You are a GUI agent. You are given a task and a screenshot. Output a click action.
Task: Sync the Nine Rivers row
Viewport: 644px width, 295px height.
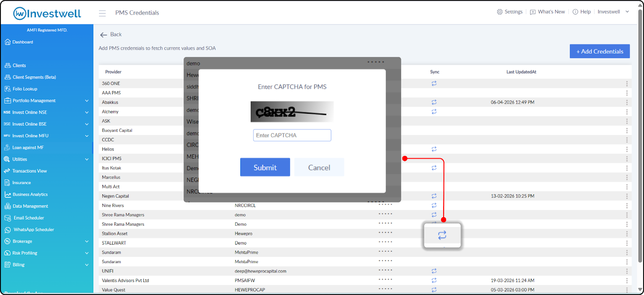click(x=434, y=206)
